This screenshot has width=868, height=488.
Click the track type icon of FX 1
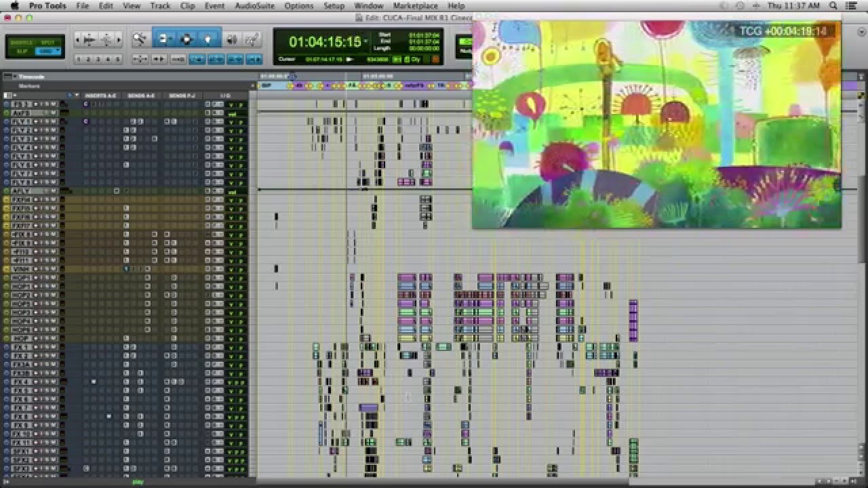click(7, 347)
